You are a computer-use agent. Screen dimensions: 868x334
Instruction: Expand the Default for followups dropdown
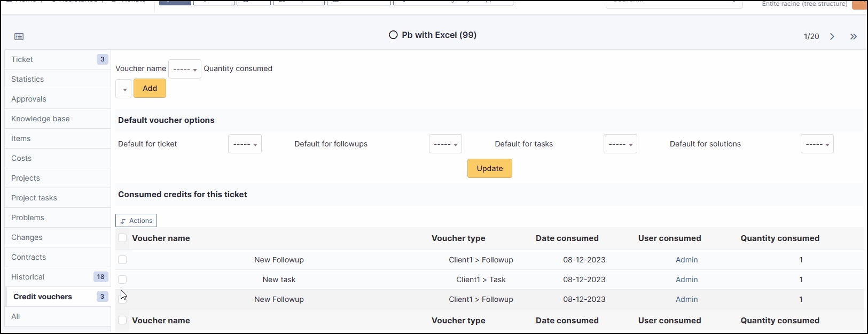coord(445,144)
